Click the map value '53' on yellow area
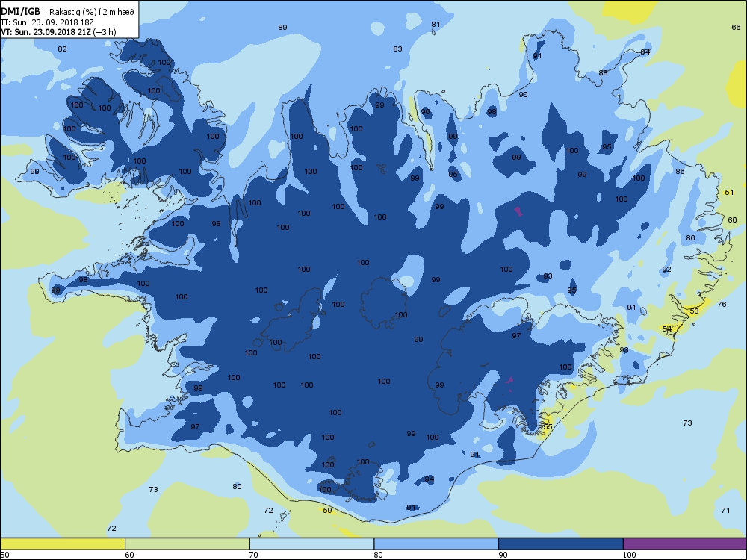This screenshot has width=747, height=560. (x=694, y=311)
